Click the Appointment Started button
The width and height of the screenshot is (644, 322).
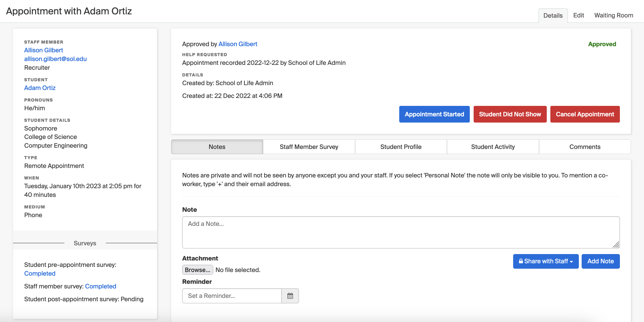(x=434, y=114)
